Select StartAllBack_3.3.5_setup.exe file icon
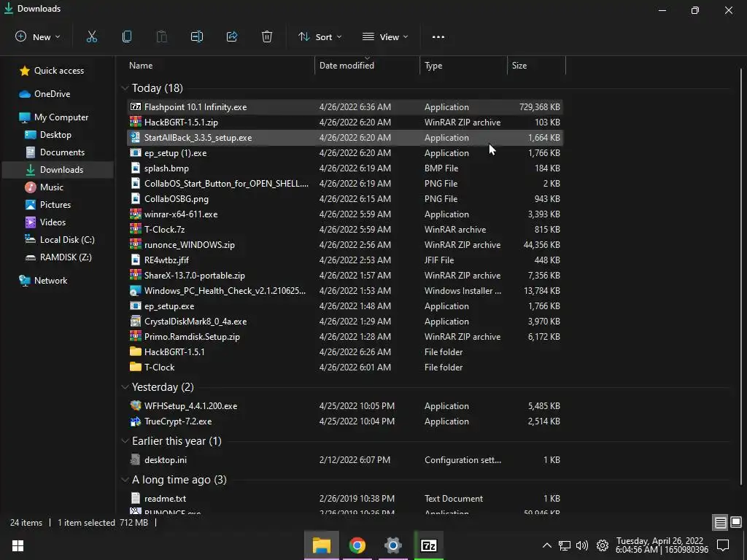 point(135,138)
